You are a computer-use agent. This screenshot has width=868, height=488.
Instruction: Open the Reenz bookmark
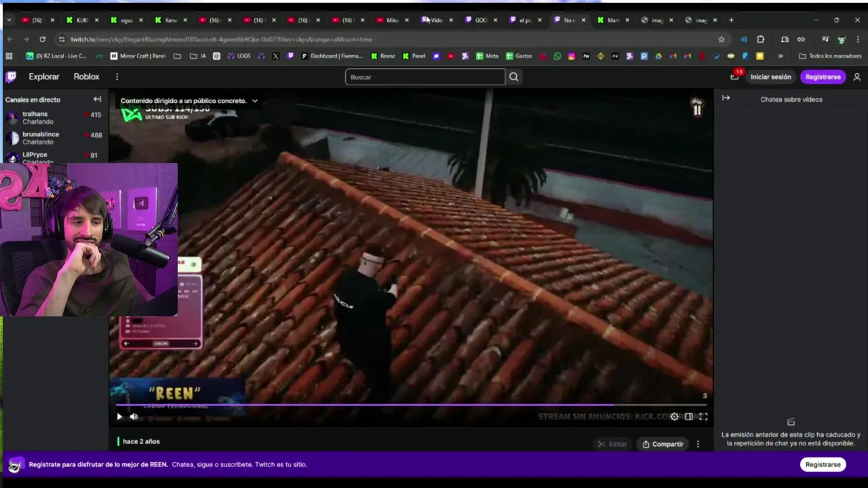(382, 56)
